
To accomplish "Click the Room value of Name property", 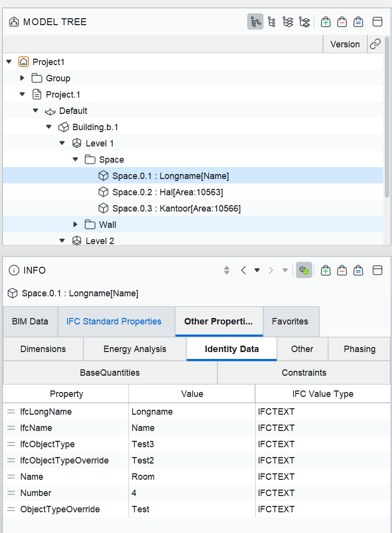I will (x=143, y=477).
